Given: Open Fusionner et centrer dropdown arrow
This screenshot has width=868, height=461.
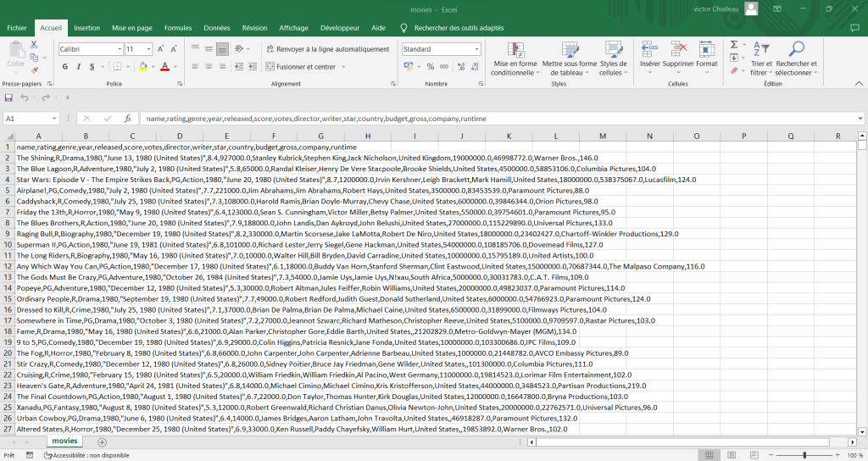Looking at the screenshot, I should pyautogui.click(x=343, y=66).
